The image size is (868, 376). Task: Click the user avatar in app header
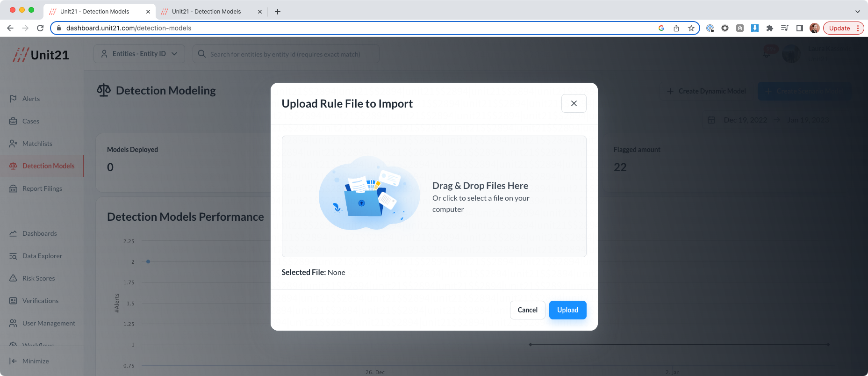coord(791,54)
